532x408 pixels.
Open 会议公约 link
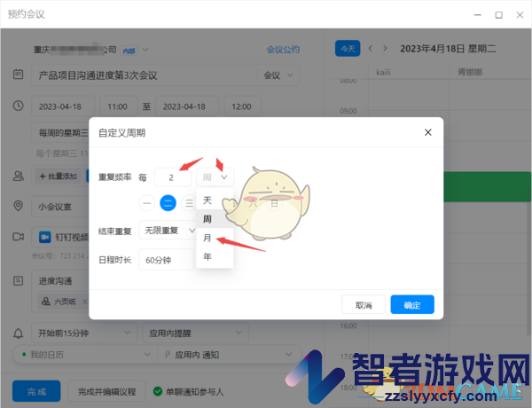(x=283, y=50)
